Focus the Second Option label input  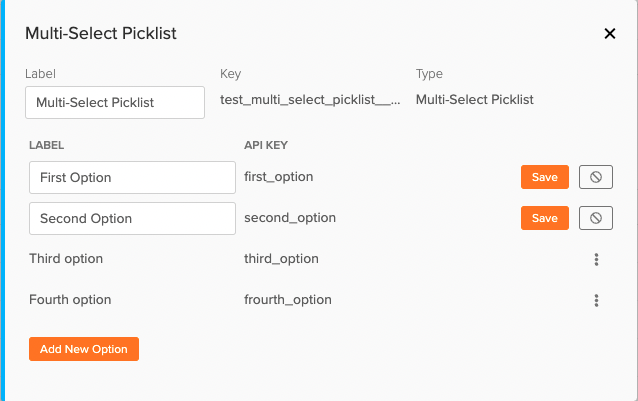pyautogui.click(x=132, y=218)
